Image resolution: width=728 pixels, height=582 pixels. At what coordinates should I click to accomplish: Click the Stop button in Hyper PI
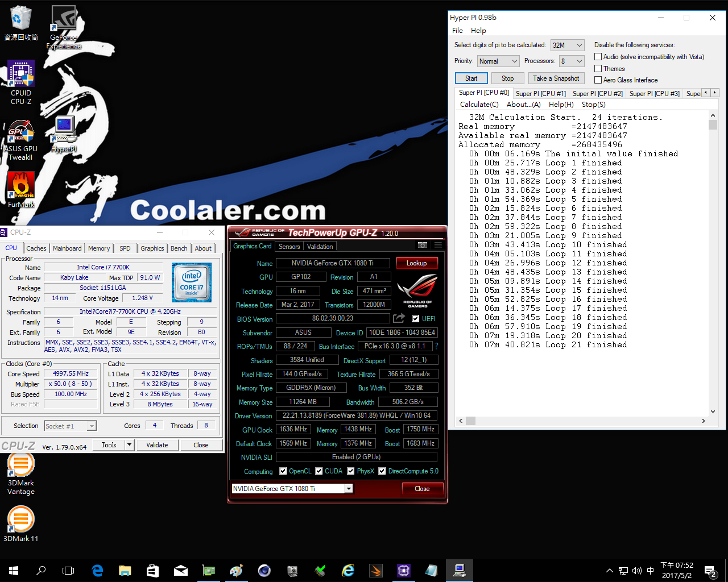507,78
